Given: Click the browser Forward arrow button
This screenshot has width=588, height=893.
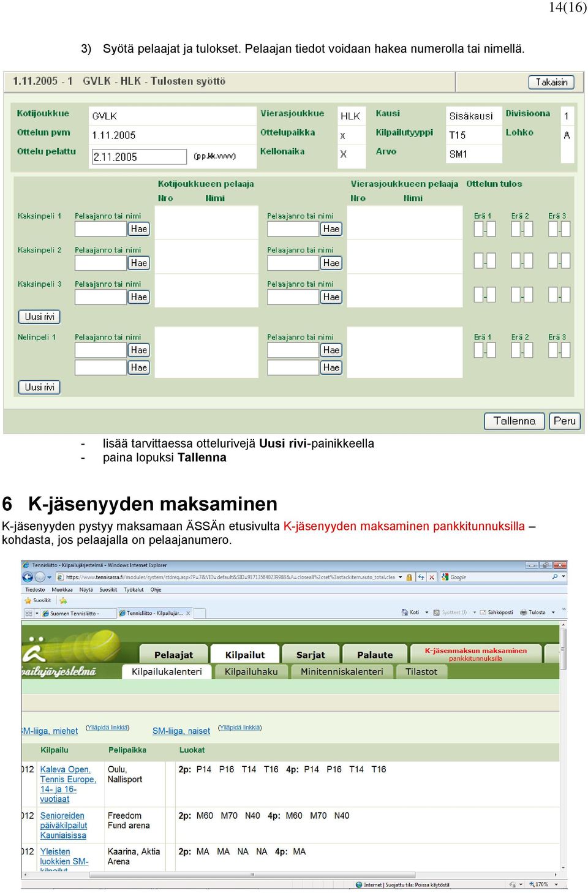Looking at the screenshot, I should click(x=40, y=577).
